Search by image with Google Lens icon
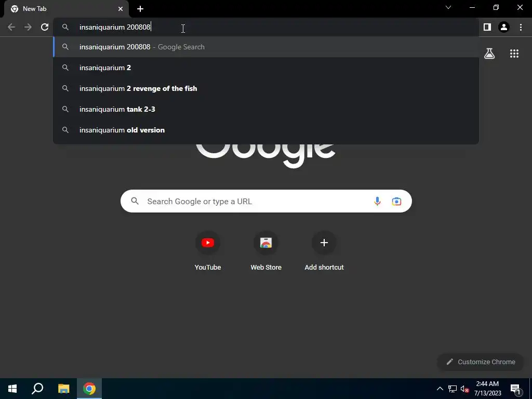This screenshot has height=399, width=532. coord(396,201)
